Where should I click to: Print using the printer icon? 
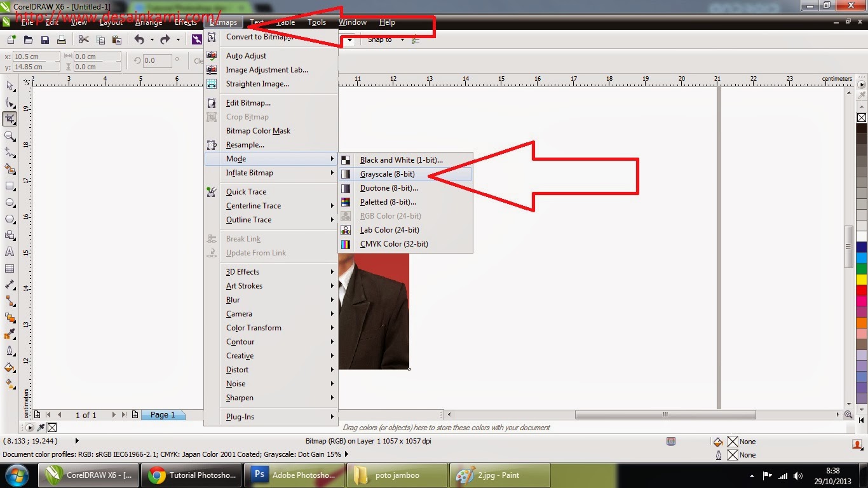(x=62, y=39)
